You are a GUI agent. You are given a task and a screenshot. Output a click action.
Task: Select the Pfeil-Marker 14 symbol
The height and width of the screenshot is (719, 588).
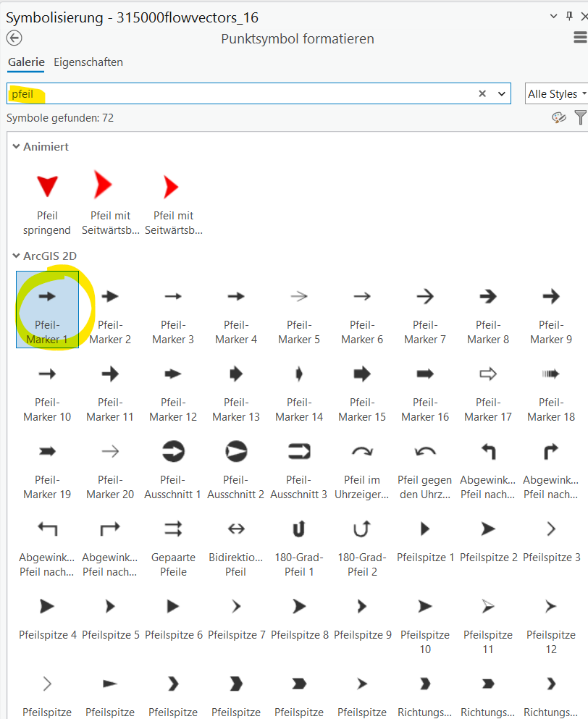tap(299, 387)
